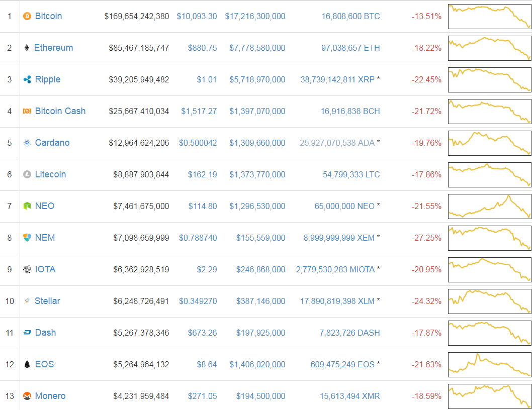Click Bitcoin Cash price $1,517.27

click(199, 111)
